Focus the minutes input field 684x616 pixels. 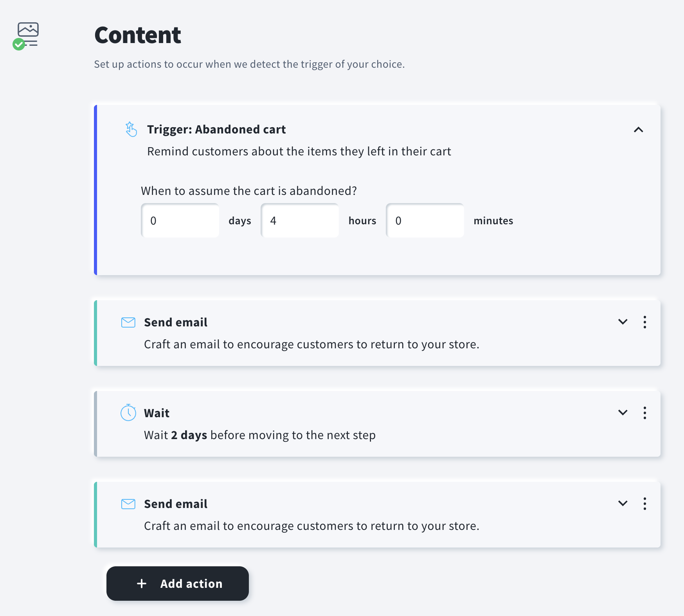[425, 221]
